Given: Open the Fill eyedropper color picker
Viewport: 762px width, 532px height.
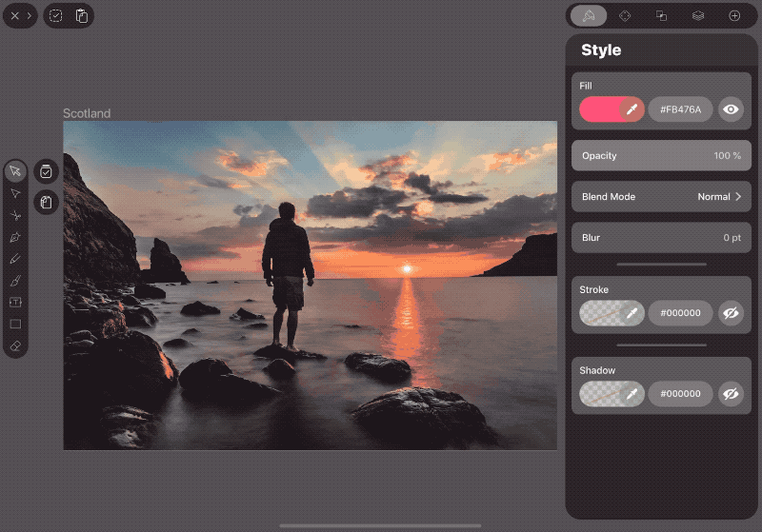Looking at the screenshot, I should coord(632,109).
